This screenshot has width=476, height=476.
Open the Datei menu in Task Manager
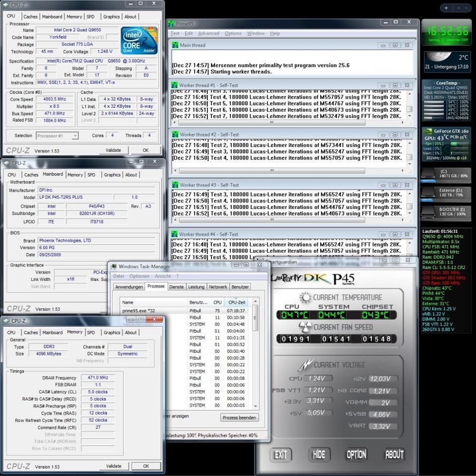pos(119,276)
